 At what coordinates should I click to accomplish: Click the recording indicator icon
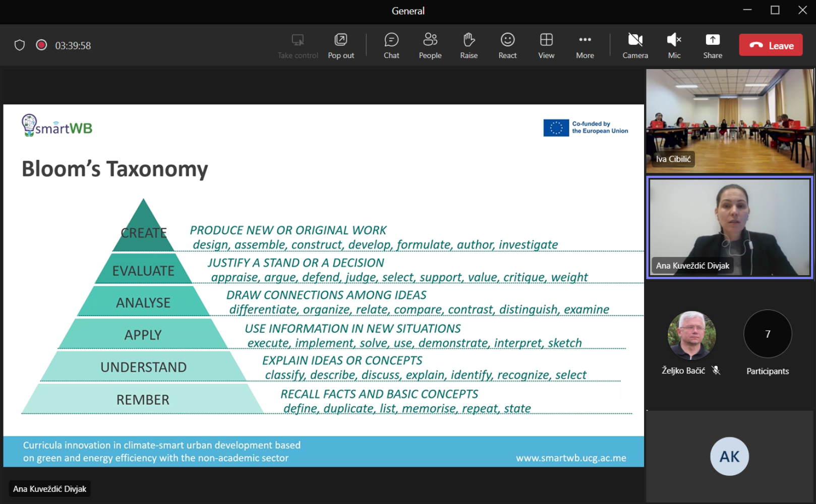[x=41, y=45]
